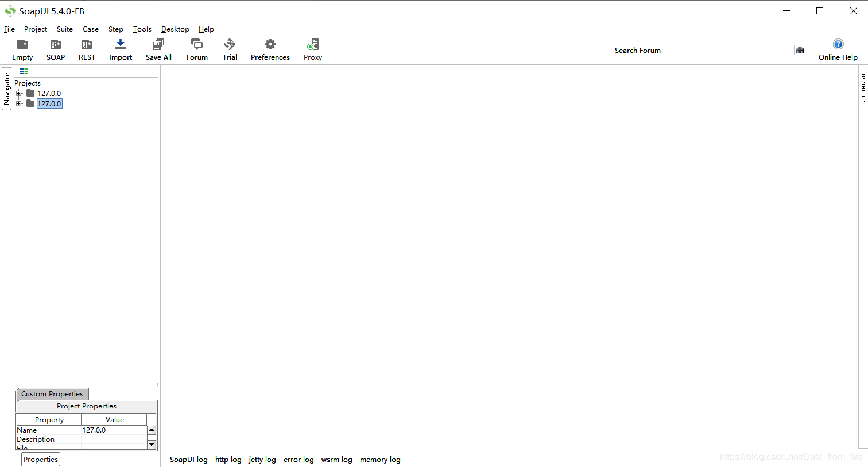Create a new REST project
This screenshot has width=868, height=467.
pyautogui.click(x=87, y=50)
